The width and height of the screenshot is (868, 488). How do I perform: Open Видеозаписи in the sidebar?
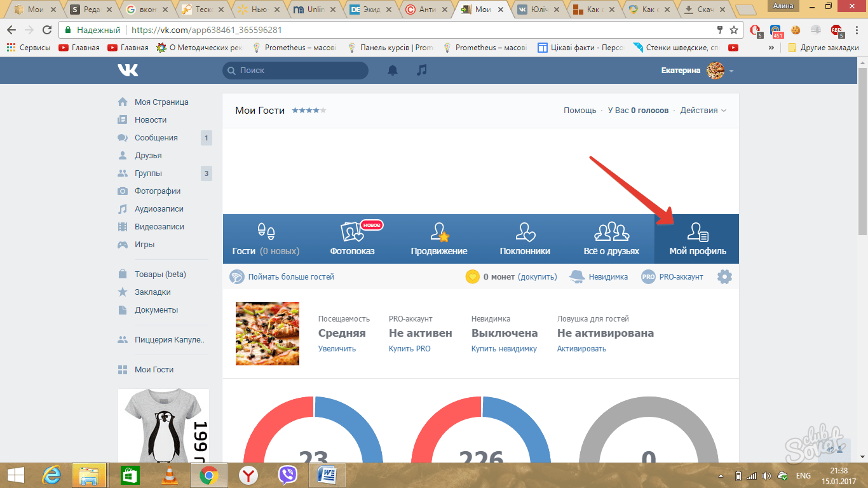point(159,226)
